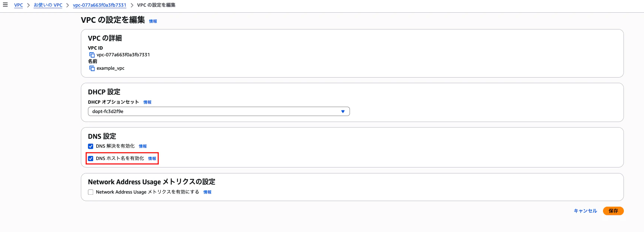Click the 保存 button
Viewport: 644px width, 232px height.
click(x=613, y=211)
